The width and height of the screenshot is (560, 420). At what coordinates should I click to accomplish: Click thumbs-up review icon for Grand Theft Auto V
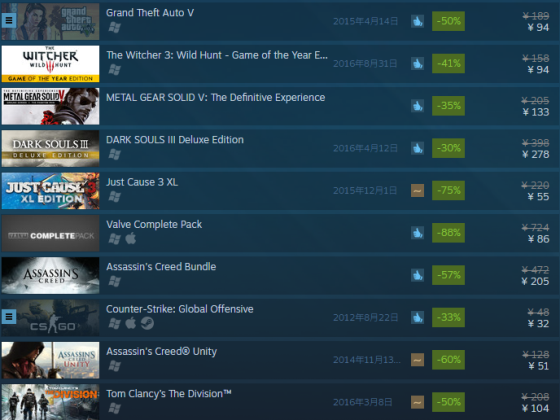coord(417,21)
